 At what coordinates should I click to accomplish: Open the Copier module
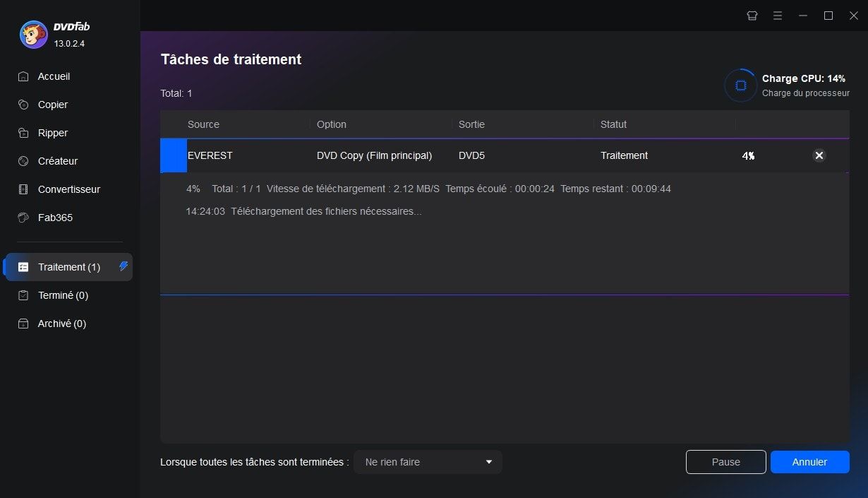68,105
